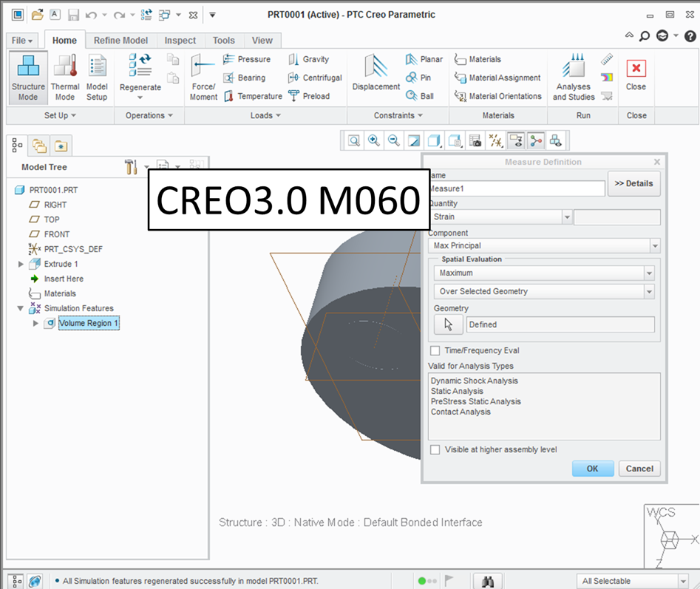Add a Gravity load
Viewport: 700px width, 589px height.
[308, 59]
